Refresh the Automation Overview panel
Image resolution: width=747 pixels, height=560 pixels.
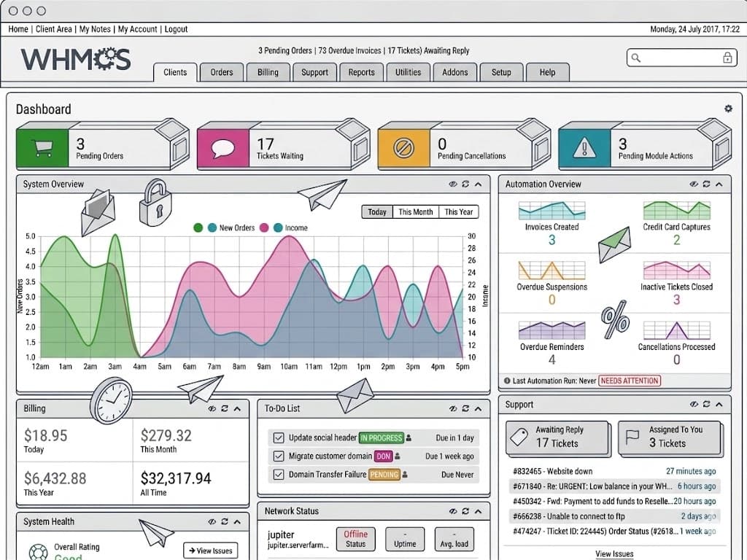[x=706, y=184]
